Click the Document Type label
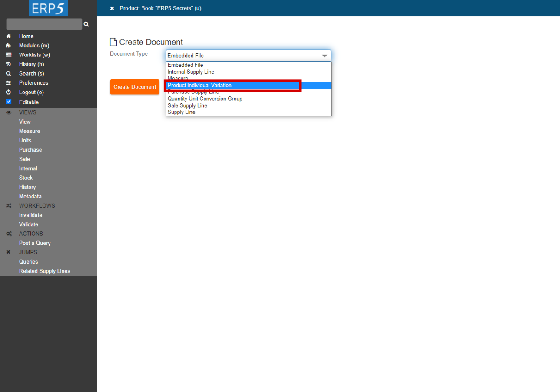 pyautogui.click(x=129, y=54)
